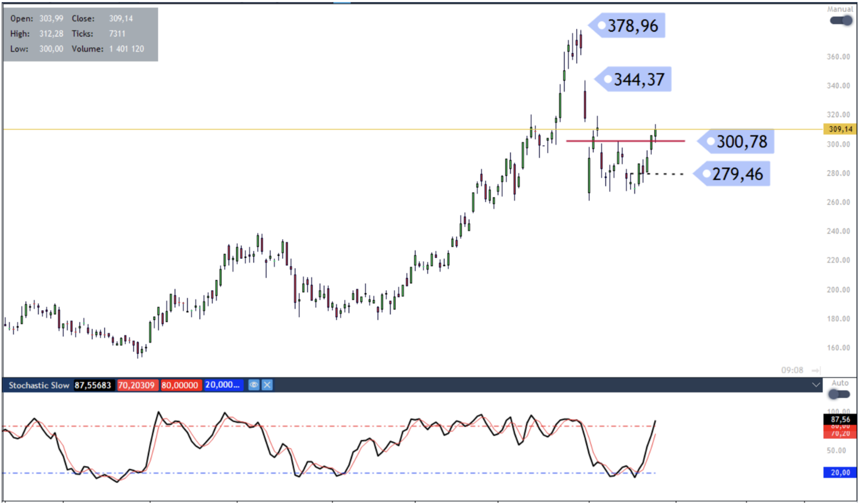
Task: Click the yellow 309,14 current price marker
Action: click(840, 129)
